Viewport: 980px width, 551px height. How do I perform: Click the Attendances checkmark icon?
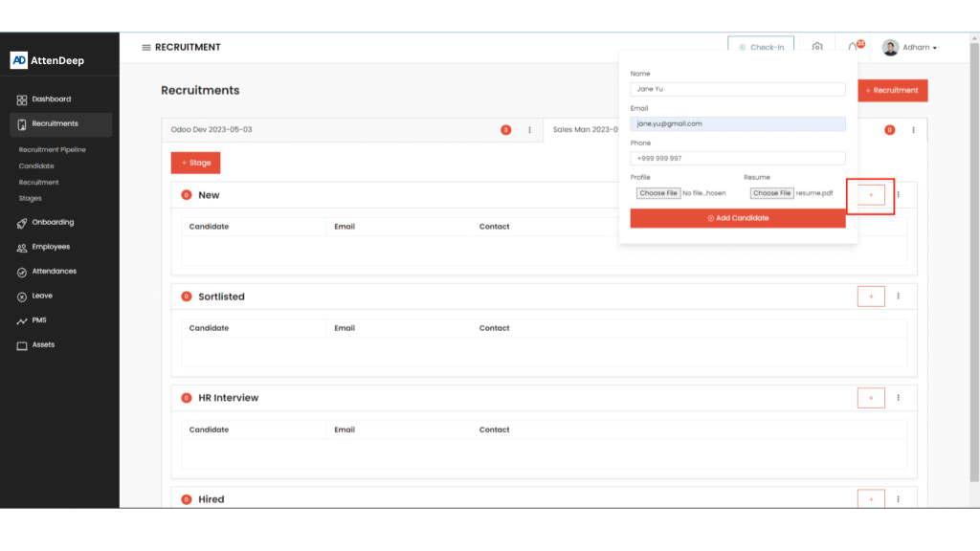tap(22, 272)
